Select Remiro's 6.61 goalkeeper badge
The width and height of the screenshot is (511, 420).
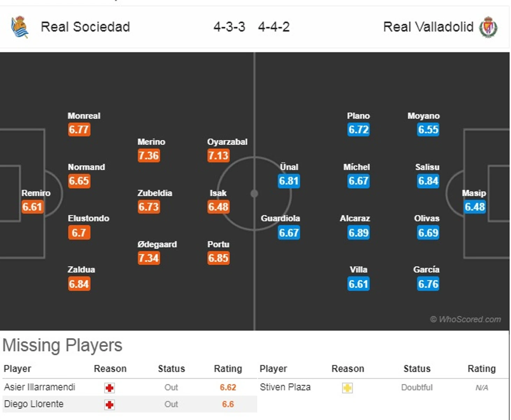click(32, 207)
